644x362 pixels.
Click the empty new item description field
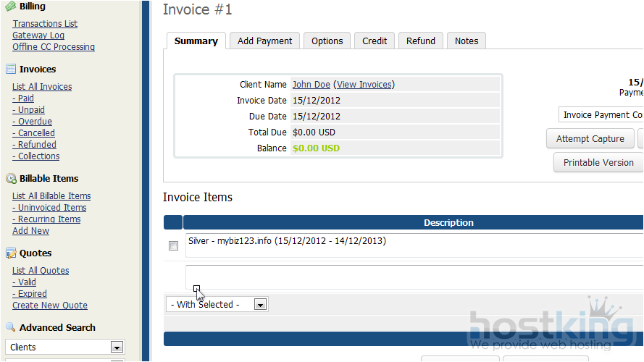(413, 277)
